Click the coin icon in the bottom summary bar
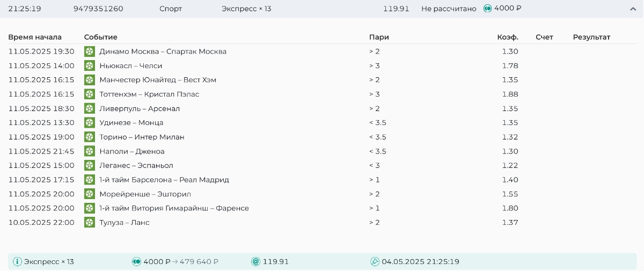This screenshot has height=271, width=644. pos(136,262)
